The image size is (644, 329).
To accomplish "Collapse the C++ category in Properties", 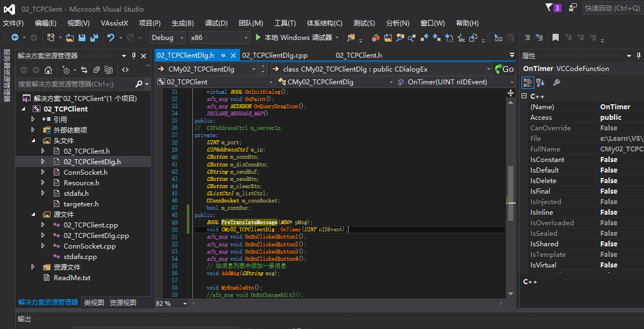I will (x=524, y=96).
